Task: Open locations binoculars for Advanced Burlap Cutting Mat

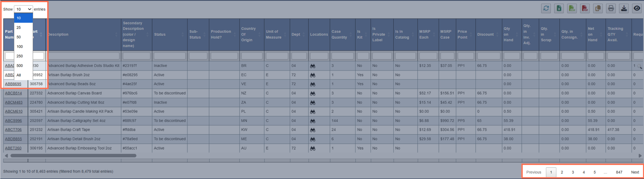Action: point(313,103)
